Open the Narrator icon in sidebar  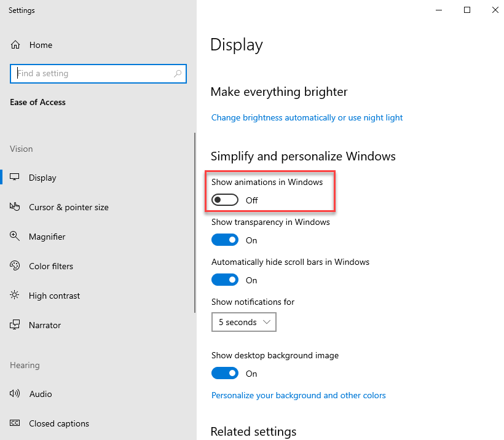click(15, 324)
